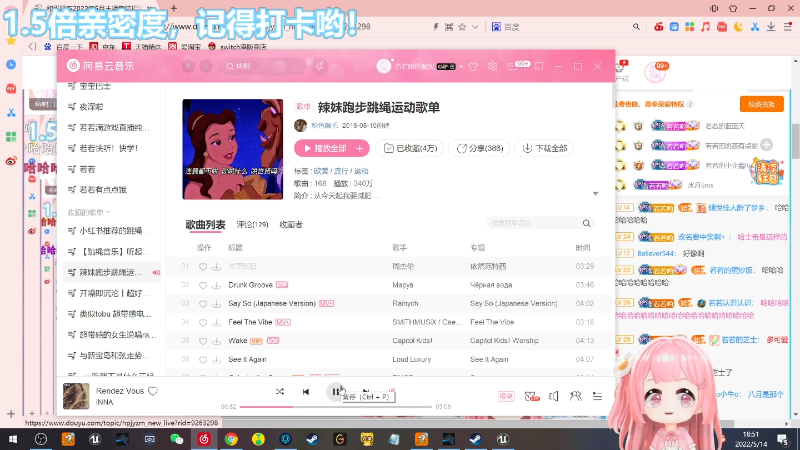Click the 播放全部 play all button
Screen dimensions: 800x450
[x=324, y=148]
